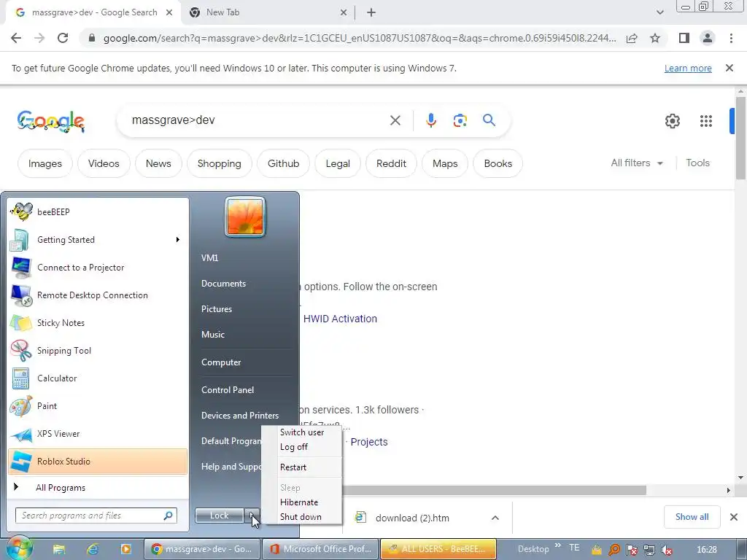
Task: Open Internet Explorer from the taskbar
Action: (x=93, y=549)
